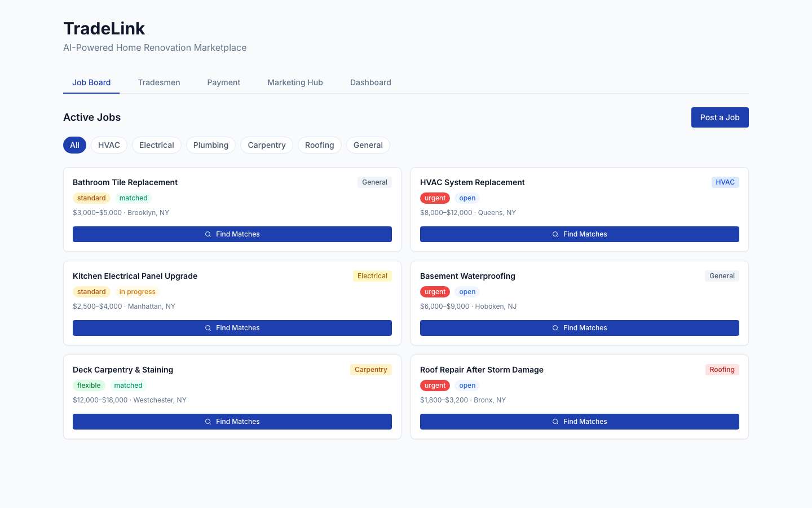Click open tag on HVAC System card
Image resolution: width=812 pixels, height=508 pixels.
click(467, 198)
